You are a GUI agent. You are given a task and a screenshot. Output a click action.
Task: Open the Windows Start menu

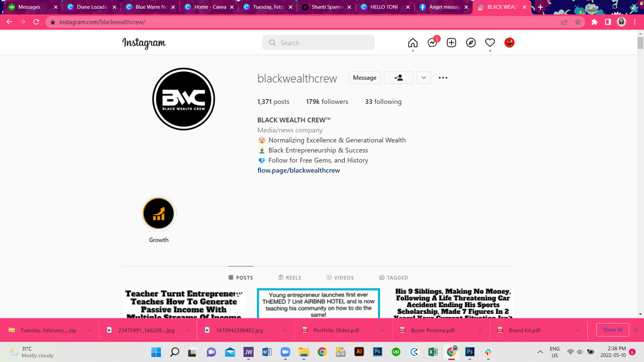coord(156,352)
